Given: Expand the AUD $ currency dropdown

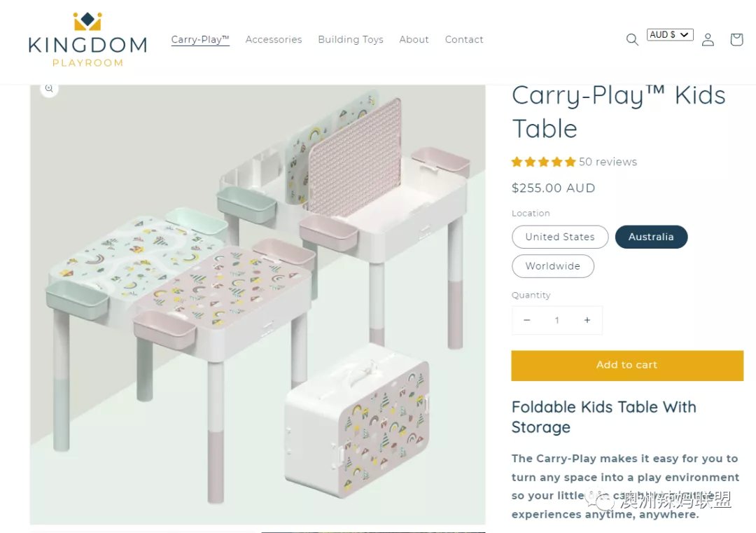Looking at the screenshot, I should pos(670,35).
